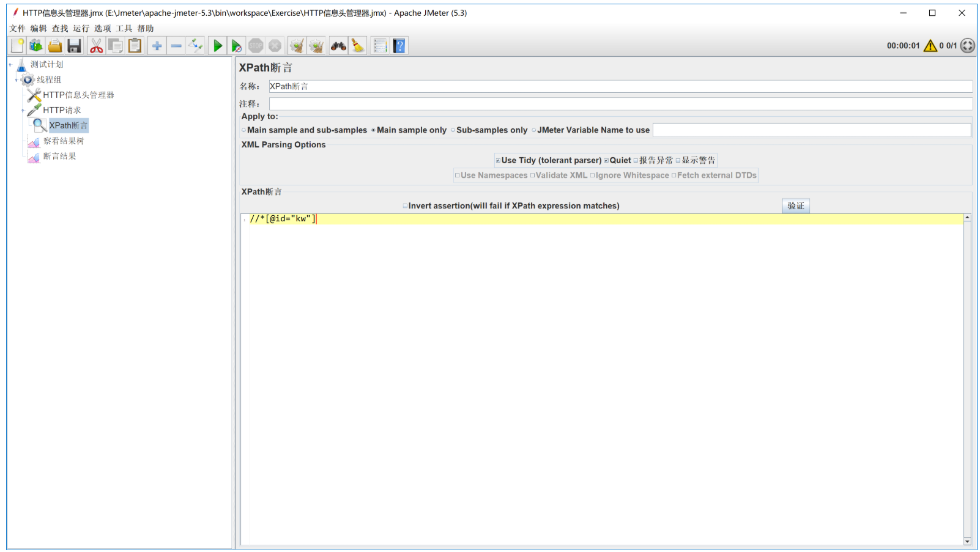Open the search icon in toolbar

337,45
